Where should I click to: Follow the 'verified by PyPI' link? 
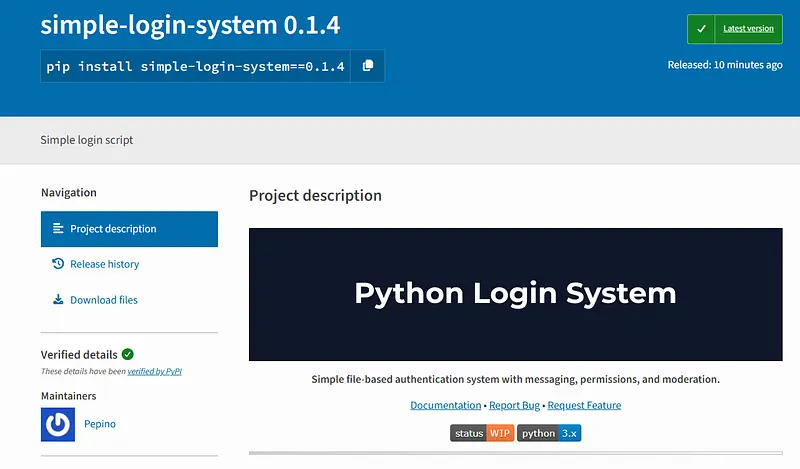coord(155,372)
